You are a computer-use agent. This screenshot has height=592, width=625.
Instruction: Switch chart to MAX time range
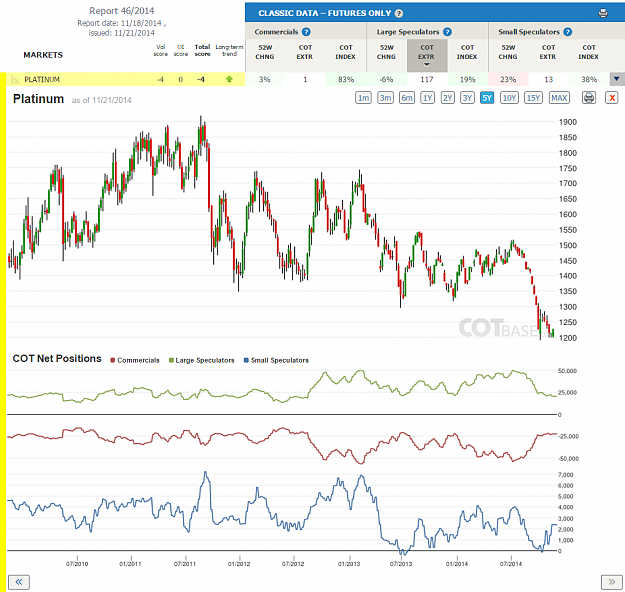pos(559,98)
